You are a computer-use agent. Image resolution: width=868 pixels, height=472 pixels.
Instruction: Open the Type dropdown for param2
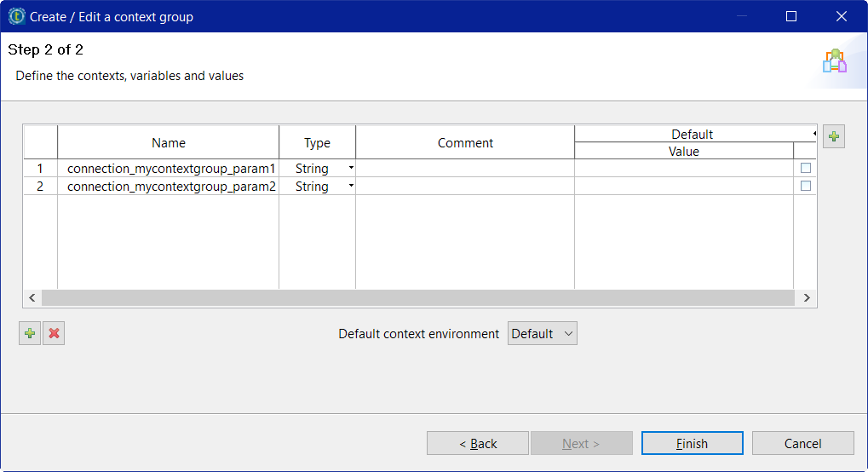(x=351, y=187)
